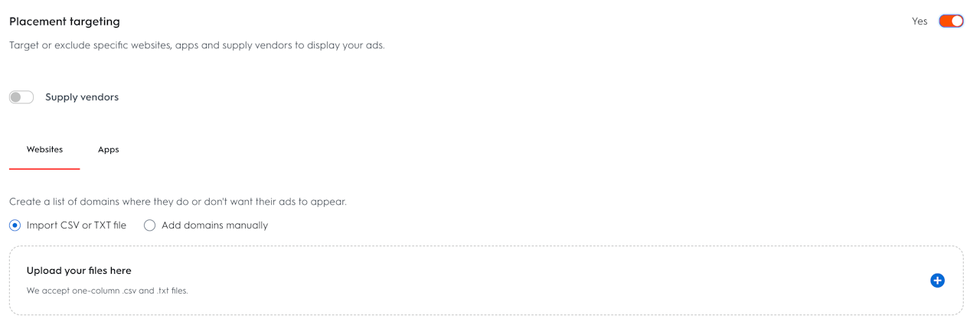
Task: Click the 'Placement targeting' section heading
Action: pyautogui.click(x=64, y=21)
